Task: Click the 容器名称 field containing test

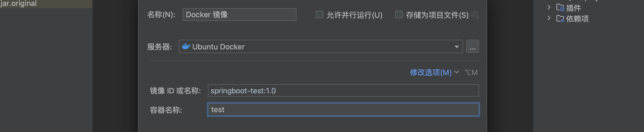Action: click(343, 109)
